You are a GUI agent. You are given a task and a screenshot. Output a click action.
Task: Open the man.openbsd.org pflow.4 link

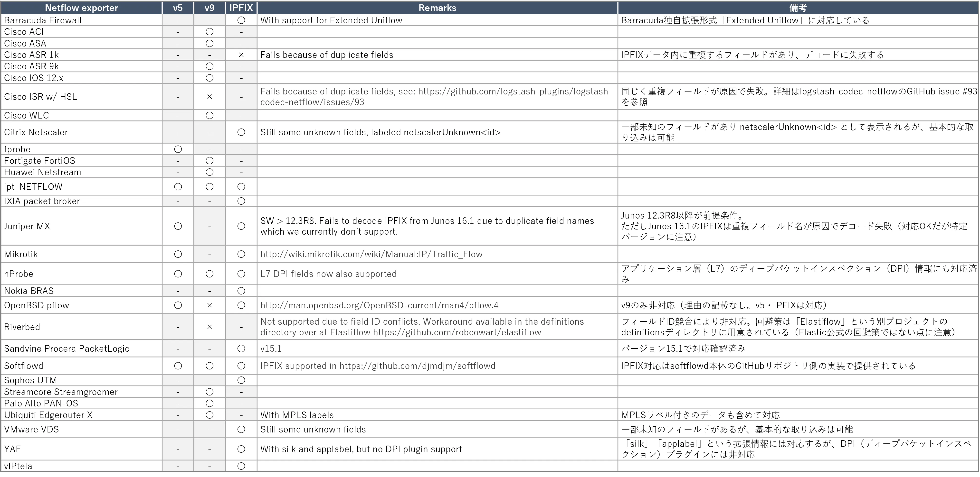point(379,305)
